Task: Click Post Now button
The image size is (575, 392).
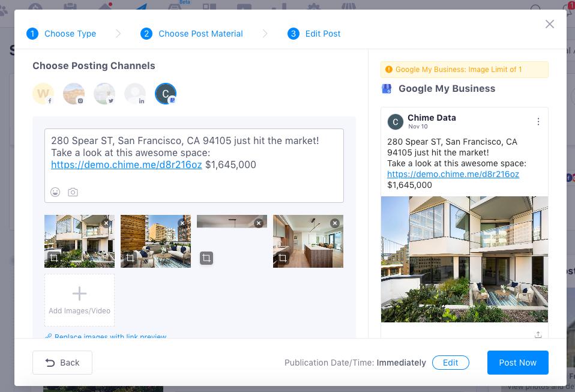Action: (x=518, y=363)
